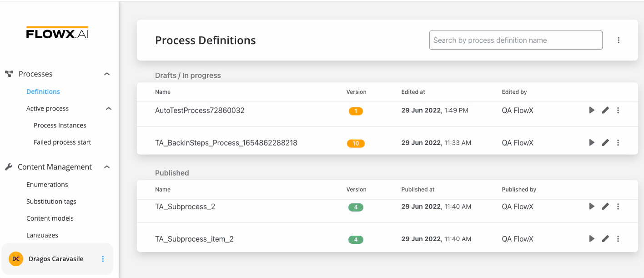Focus the Search by process definition name field
This screenshot has height=278, width=644.
click(x=516, y=40)
